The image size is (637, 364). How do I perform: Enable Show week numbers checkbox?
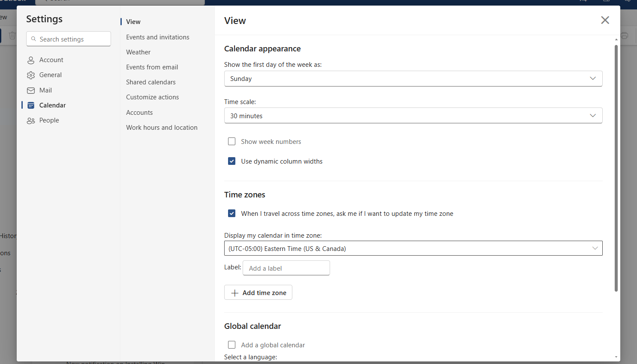(232, 141)
